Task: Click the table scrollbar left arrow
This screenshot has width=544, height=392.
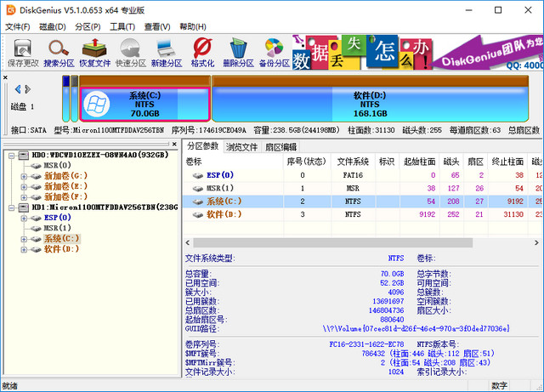Action: click(x=188, y=242)
